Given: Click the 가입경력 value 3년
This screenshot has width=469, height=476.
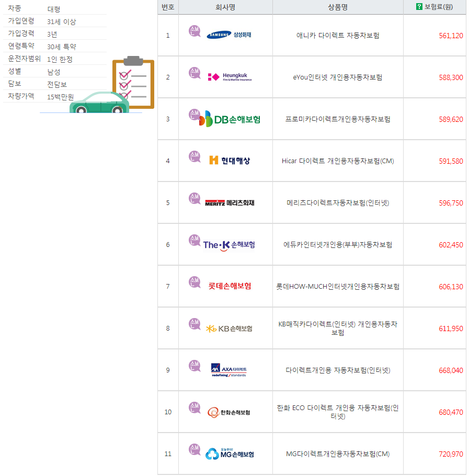Looking at the screenshot, I should [x=52, y=35].
